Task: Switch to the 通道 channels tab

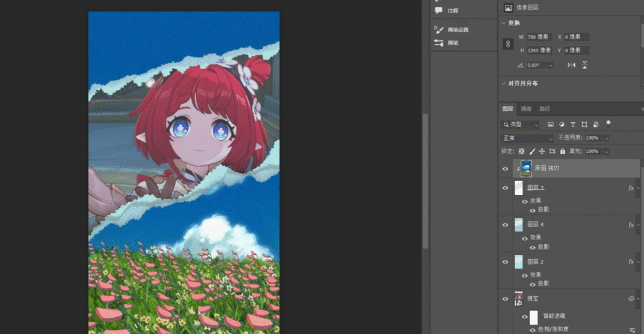Action: [x=526, y=109]
